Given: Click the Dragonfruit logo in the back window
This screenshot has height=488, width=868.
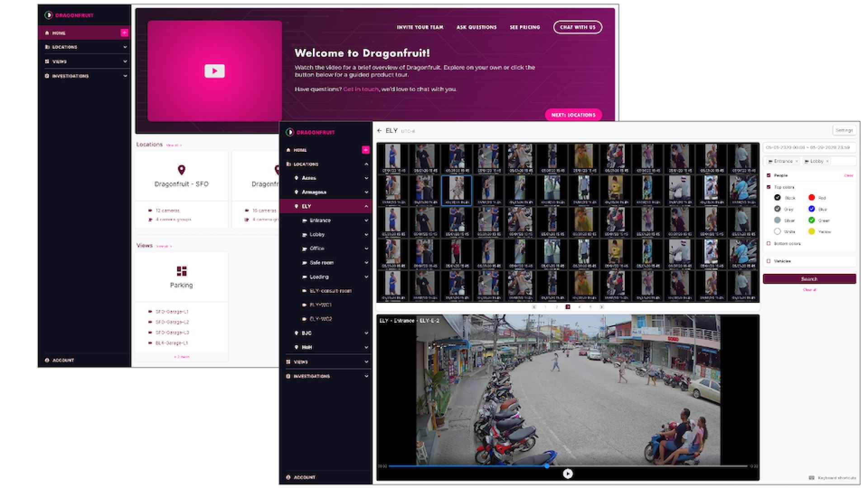Looking at the screenshot, I should [x=69, y=15].
